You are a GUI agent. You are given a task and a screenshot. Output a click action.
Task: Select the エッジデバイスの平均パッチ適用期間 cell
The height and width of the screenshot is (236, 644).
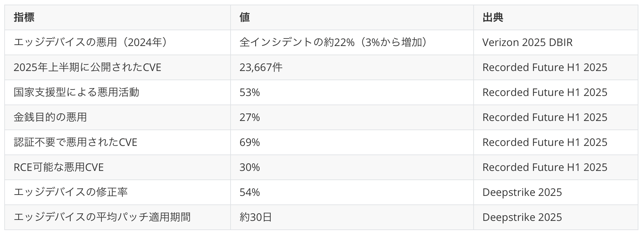pyautogui.click(x=102, y=217)
